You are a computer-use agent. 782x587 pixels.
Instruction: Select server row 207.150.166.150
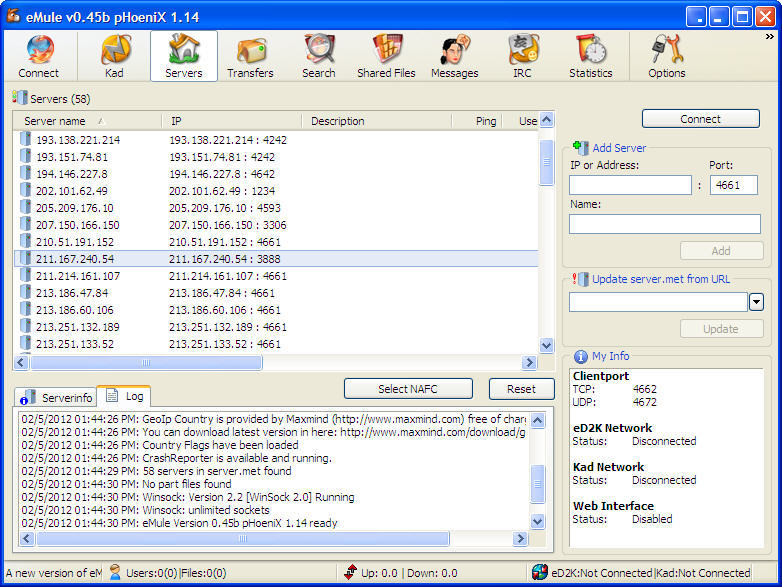(x=276, y=224)
